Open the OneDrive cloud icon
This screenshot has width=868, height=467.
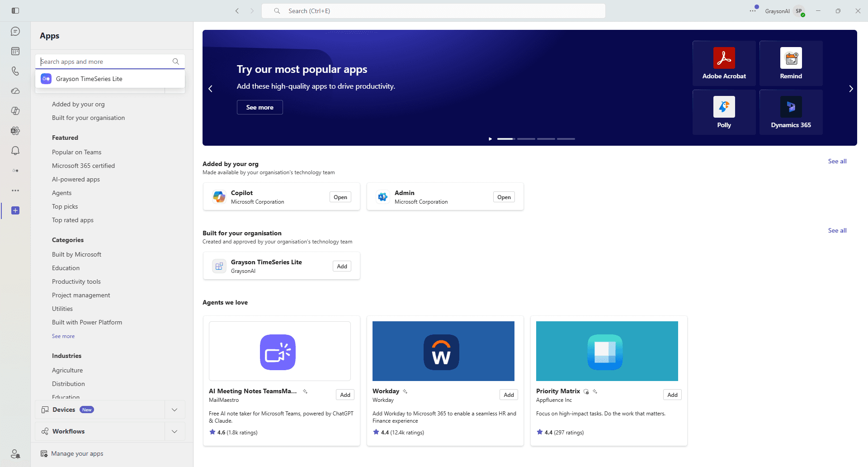[x=15, y=91]
